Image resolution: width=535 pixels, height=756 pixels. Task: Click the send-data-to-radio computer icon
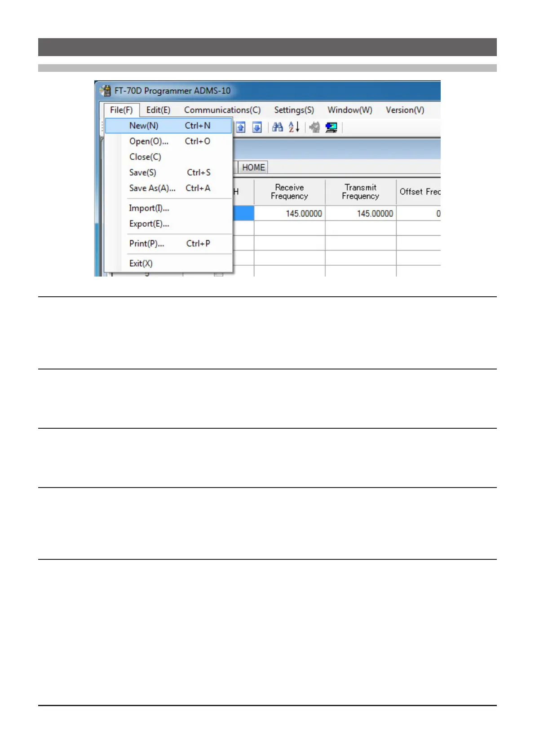[x=332, y=127]
